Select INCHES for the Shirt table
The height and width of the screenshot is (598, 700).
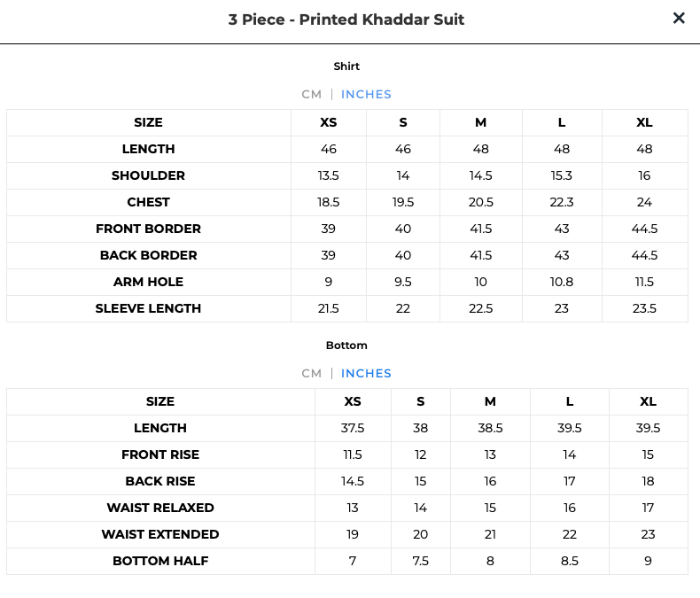coord(366,95)
